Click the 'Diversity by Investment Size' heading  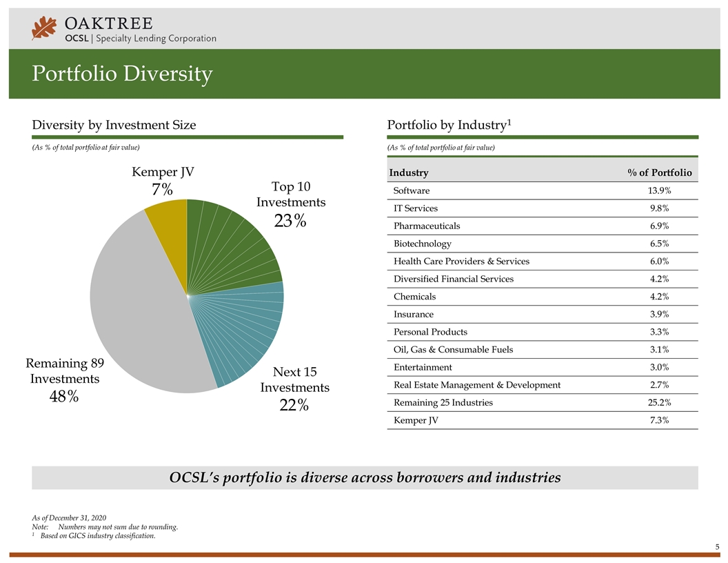114,125
